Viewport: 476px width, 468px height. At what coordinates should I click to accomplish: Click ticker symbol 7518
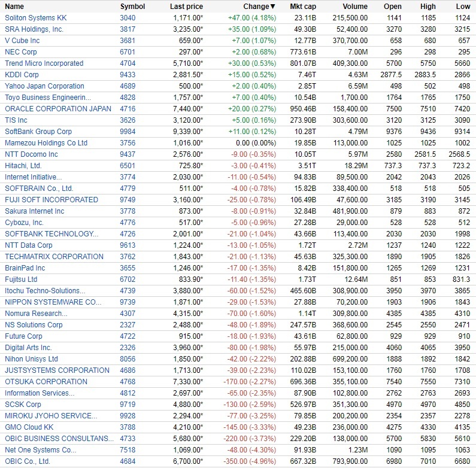[128, 450]
